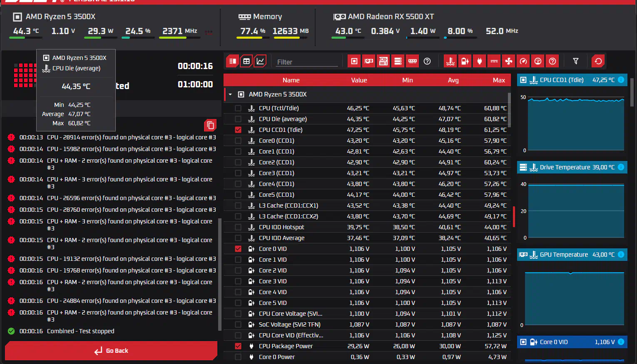Collapse the AMD Ryzen 5 3500X sensor group
This screenshot has height=364, width=637.
230,94
